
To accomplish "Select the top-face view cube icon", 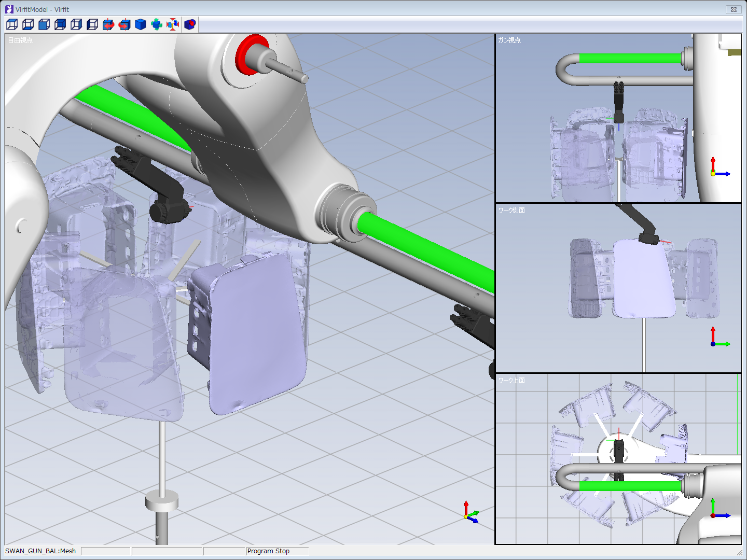I will coord(12,24).
